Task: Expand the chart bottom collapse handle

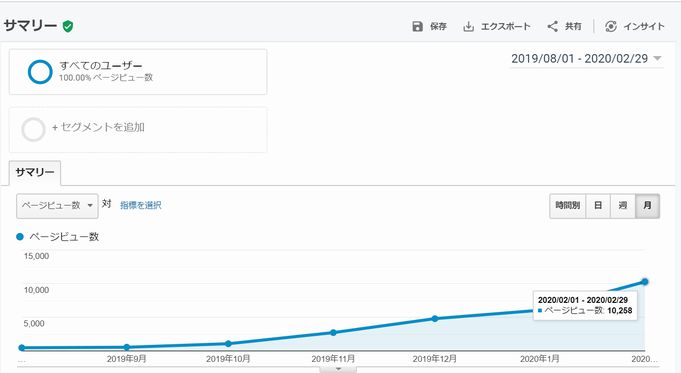Action: click(x=338, y=370)
